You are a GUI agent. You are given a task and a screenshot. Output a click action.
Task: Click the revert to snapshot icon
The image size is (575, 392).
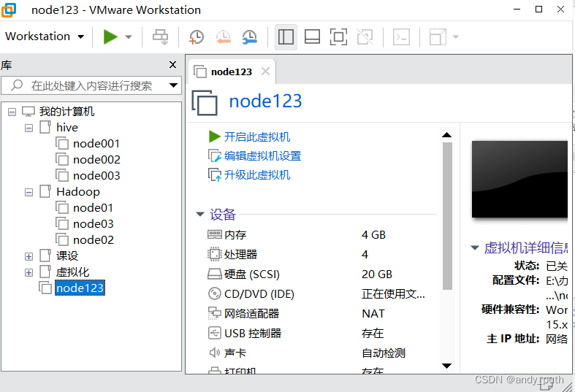224,36
